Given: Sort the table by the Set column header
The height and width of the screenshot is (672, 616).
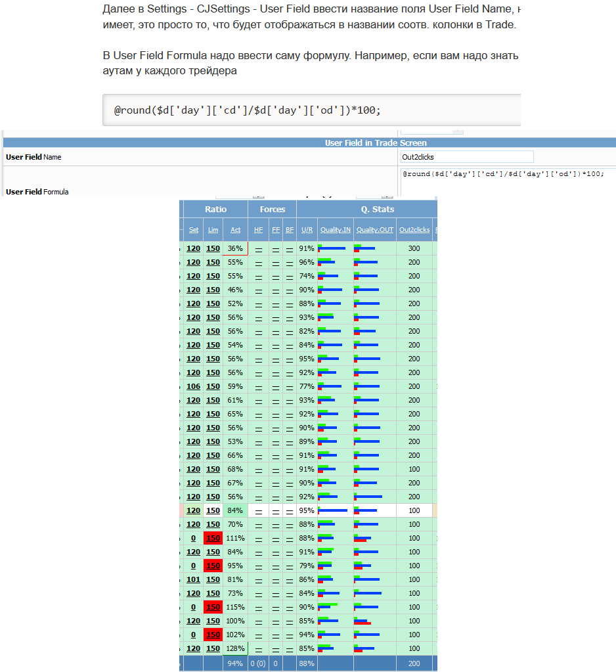Looking at the screenshot, I should 194,230.
